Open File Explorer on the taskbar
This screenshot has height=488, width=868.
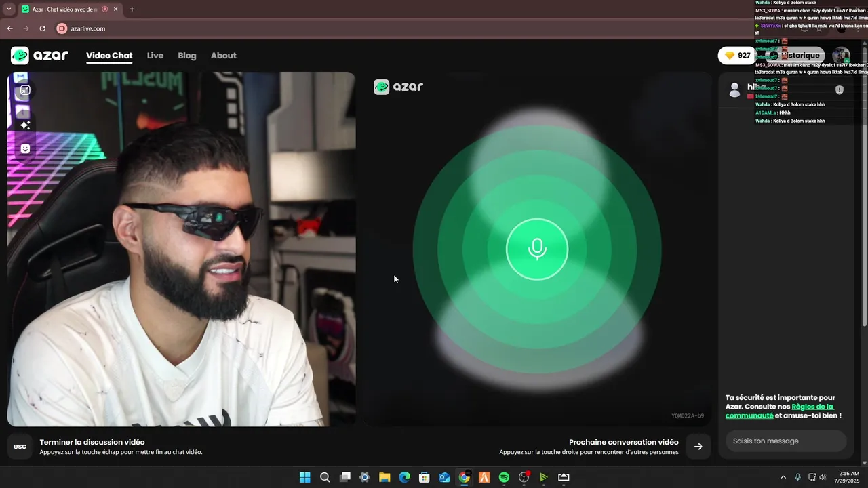[384, 477]
